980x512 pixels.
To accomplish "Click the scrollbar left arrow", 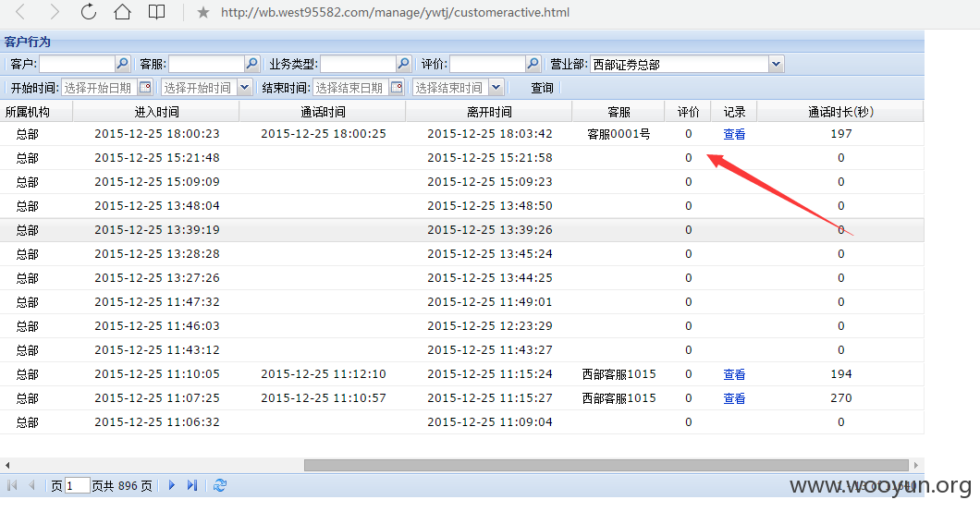I will click(x=6, y=465).
